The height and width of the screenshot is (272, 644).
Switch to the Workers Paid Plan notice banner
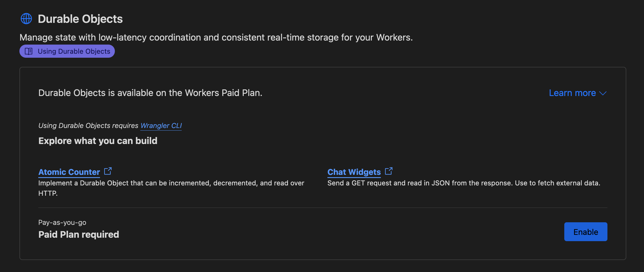coord(150,93)
